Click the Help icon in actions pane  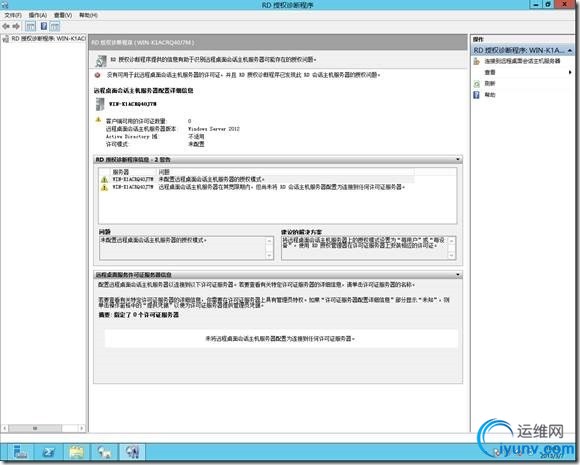[x=476, y=95]
